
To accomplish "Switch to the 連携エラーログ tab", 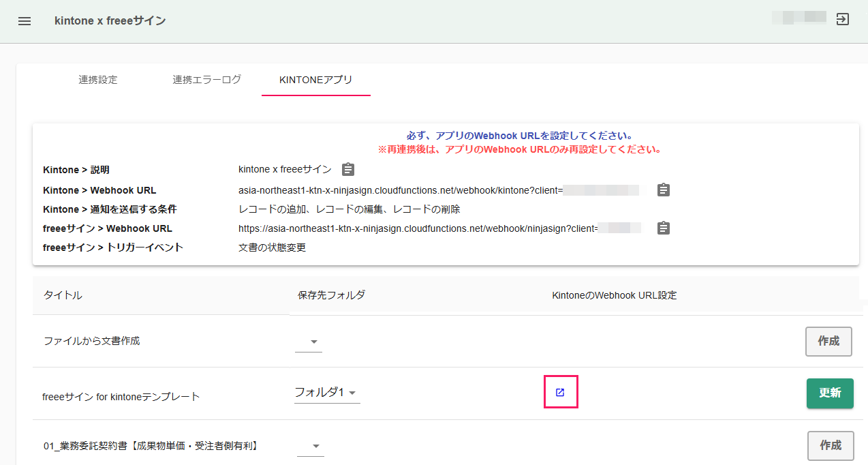I will tap(207, 80).
